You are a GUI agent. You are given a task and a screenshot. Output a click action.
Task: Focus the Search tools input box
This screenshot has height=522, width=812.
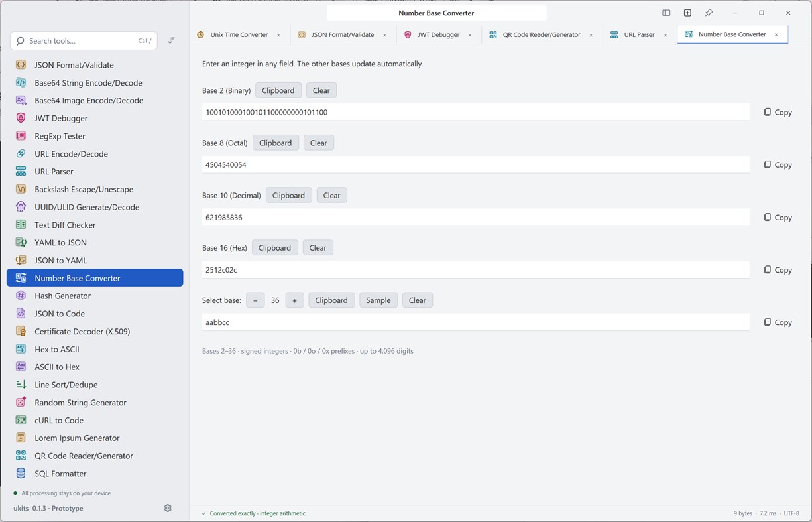[84, 41]
